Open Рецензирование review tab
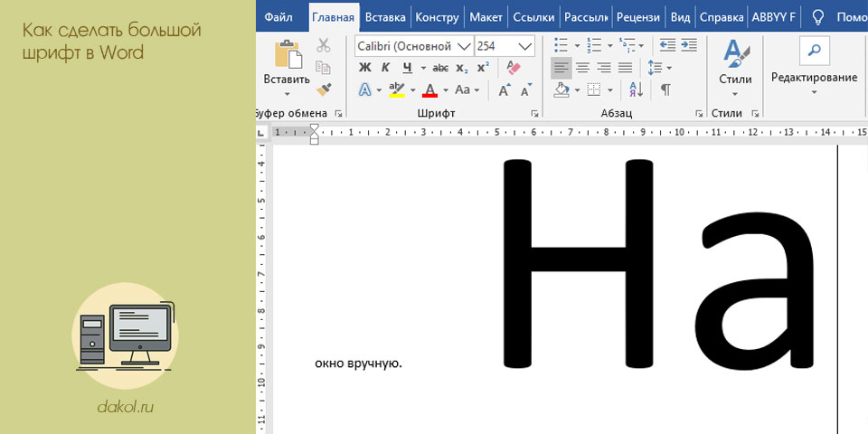Viewport: 868px width, 434px height. [x=638, y=17]
